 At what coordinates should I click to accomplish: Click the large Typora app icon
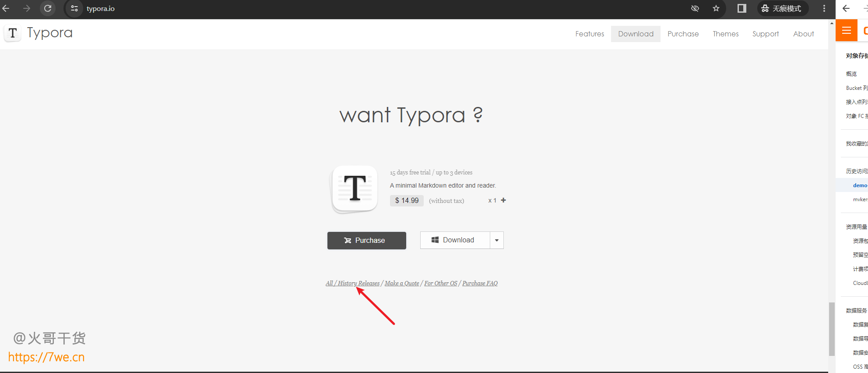coord(355,188)
